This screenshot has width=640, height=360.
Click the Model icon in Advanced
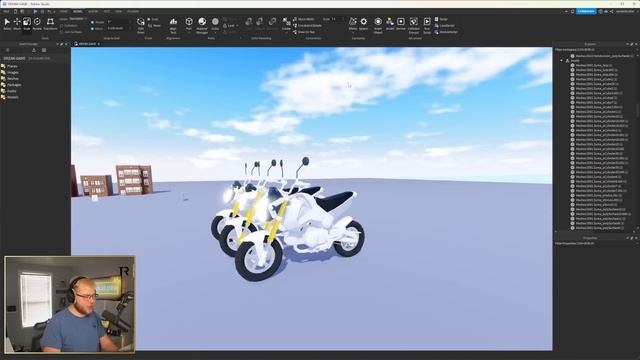coord(390,24)
